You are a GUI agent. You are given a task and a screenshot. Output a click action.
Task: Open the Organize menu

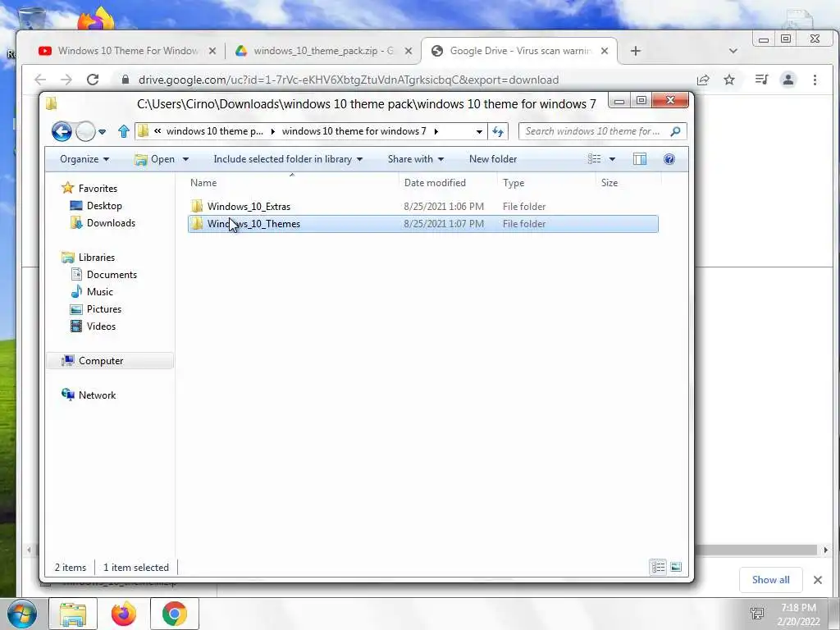coord(84,159)
